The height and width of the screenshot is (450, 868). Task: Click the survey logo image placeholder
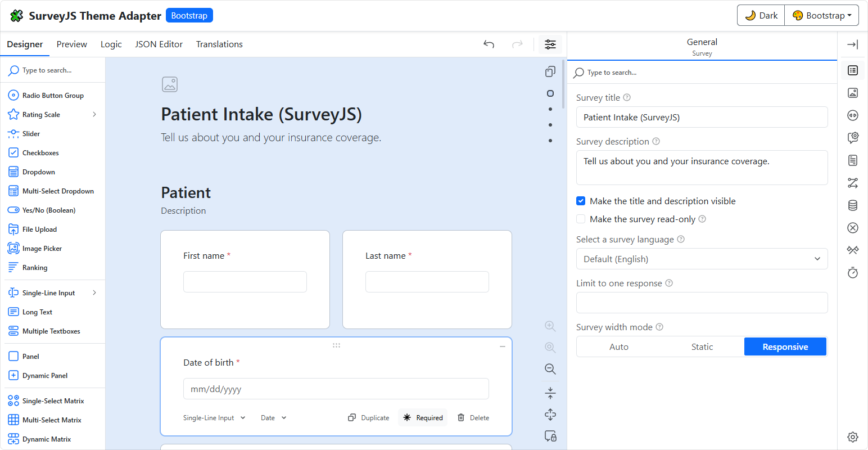pos(170,84)
